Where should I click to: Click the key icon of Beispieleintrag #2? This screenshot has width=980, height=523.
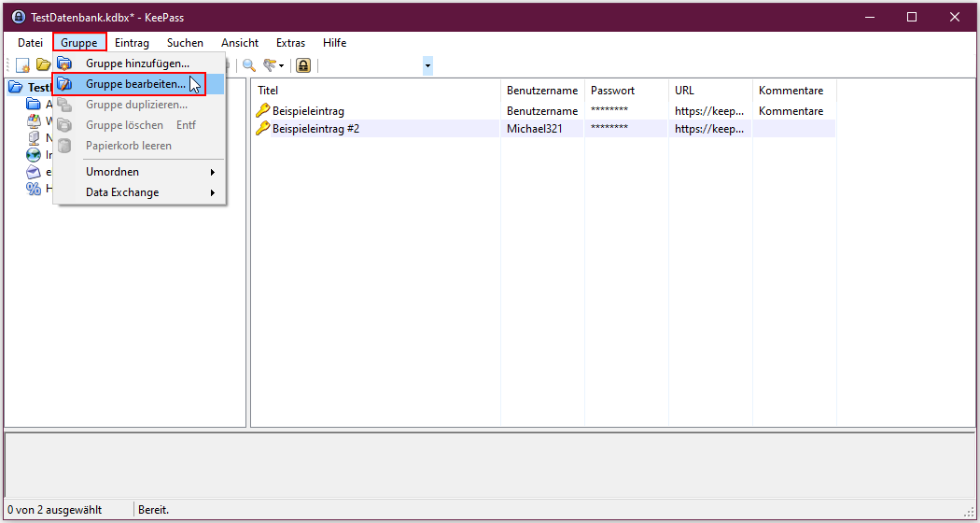point(263,128)
